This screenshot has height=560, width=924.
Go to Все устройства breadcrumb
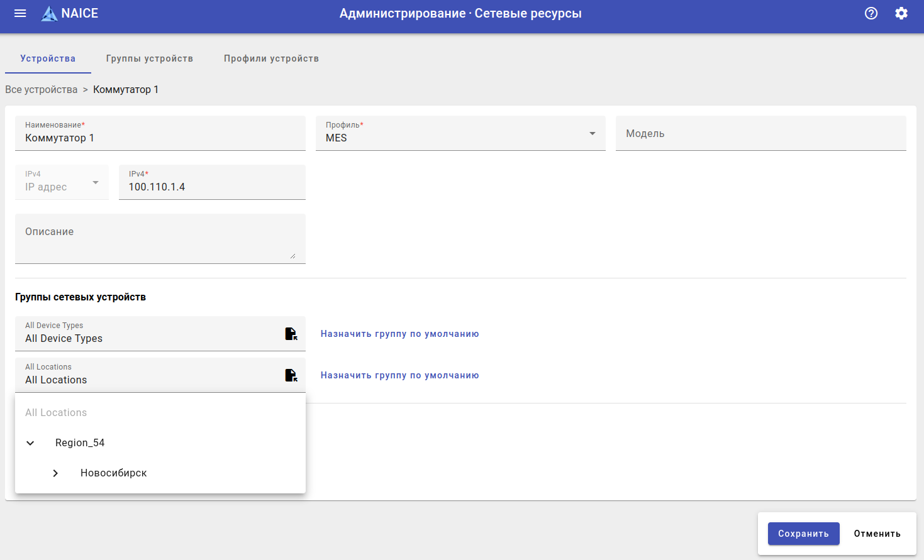42,90
